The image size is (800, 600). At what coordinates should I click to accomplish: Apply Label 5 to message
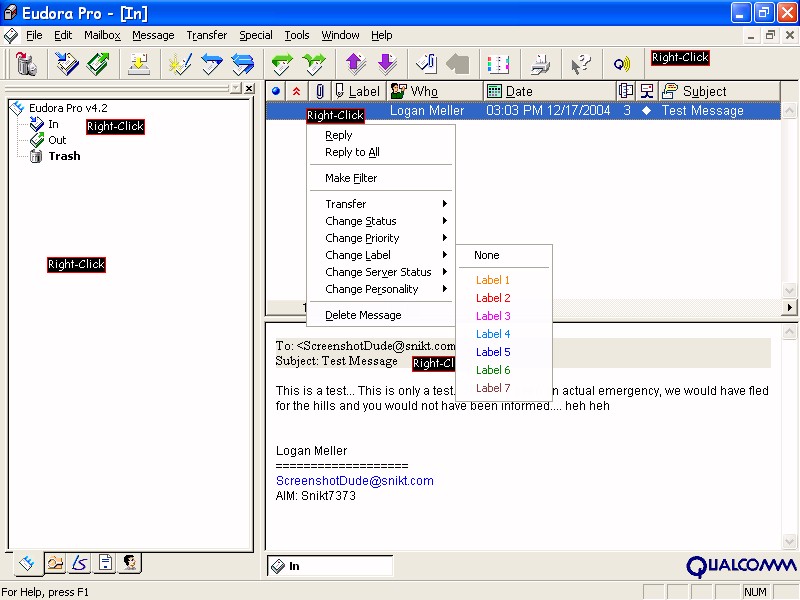pyautogui.click(x=504, y=352)
